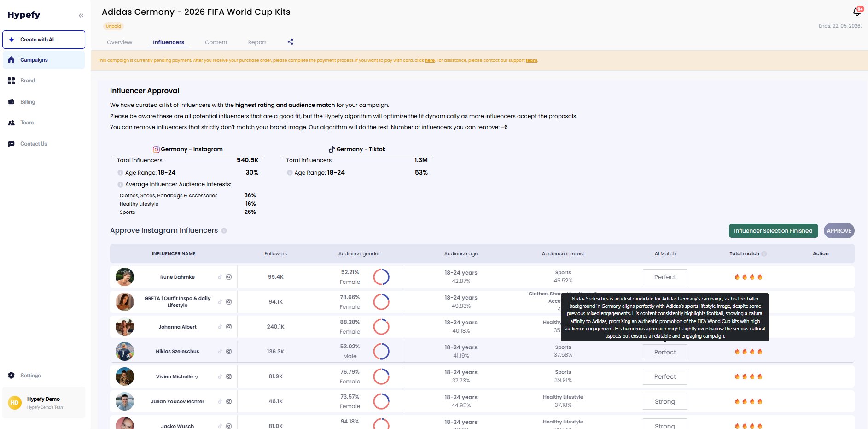Click the share campaign icon
Viewport: 868px width, 429px height.
[291, 41]
